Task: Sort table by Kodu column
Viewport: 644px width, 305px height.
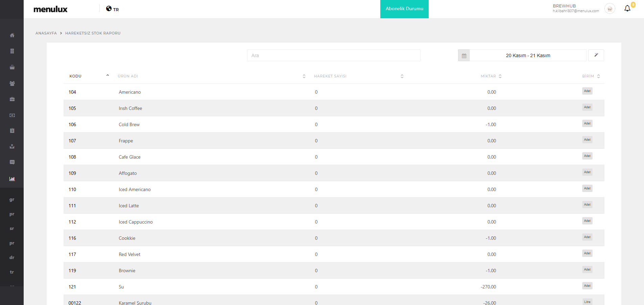Action: (x=76, y=76)
